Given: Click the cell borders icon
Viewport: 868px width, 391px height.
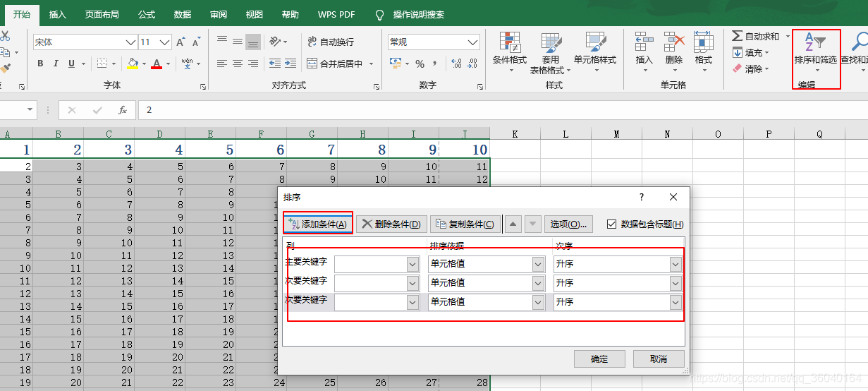Looking at the screenshot, I should pyautogui.click(x=102, y=64).
